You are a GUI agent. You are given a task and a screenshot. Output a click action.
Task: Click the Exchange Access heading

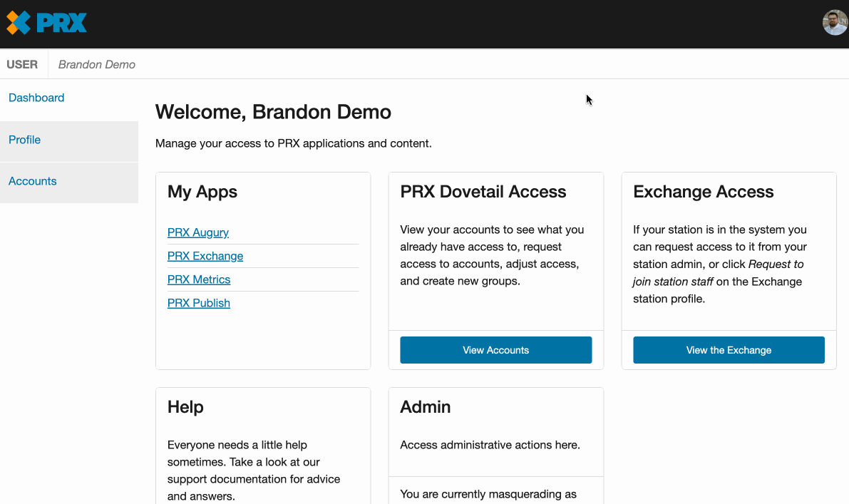click(x=704, y=192)
